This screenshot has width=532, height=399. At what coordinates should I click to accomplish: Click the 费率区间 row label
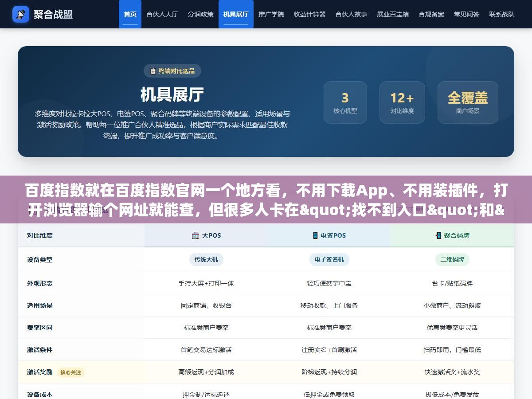point(40,328)
